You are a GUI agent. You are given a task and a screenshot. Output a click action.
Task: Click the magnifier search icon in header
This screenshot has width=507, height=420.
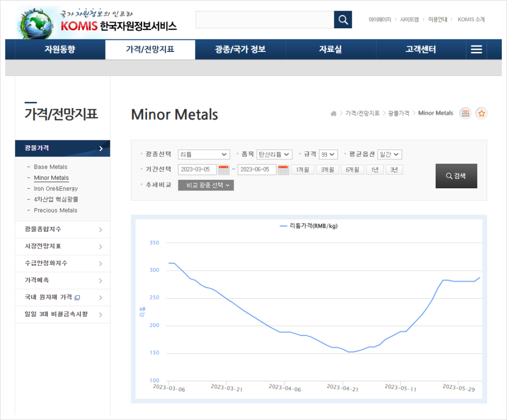coord(343,20)
